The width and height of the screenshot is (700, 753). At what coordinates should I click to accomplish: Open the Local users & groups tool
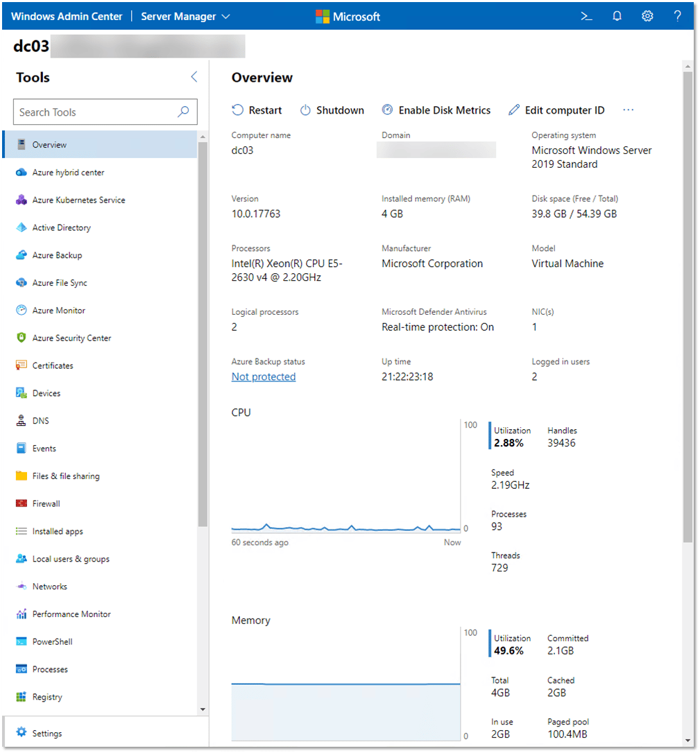point(100,558)
